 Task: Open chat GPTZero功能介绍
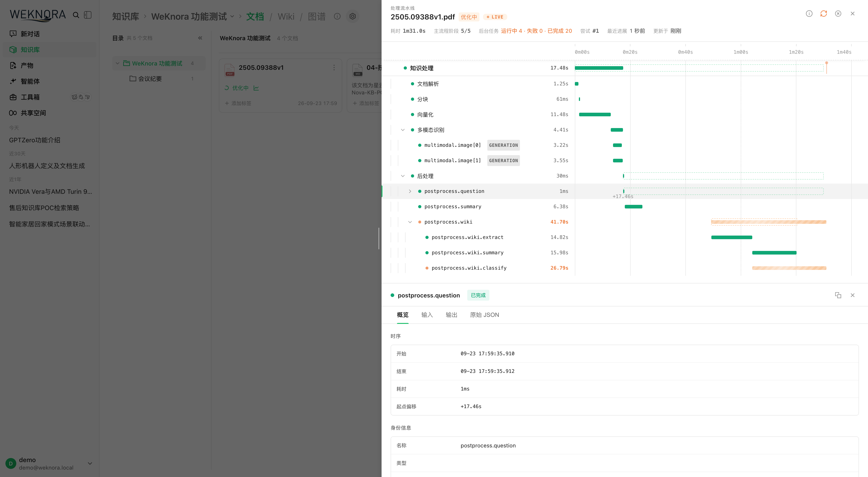[x=35, y=140]
